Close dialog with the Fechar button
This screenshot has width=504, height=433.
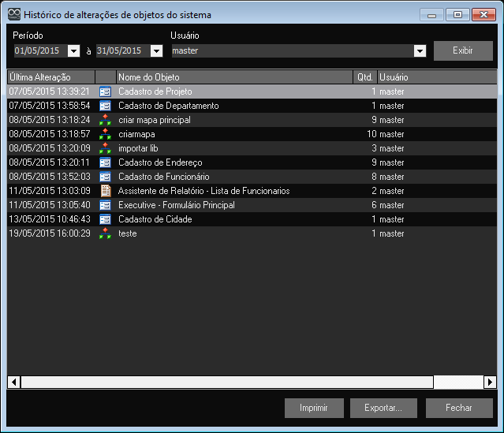458,408
